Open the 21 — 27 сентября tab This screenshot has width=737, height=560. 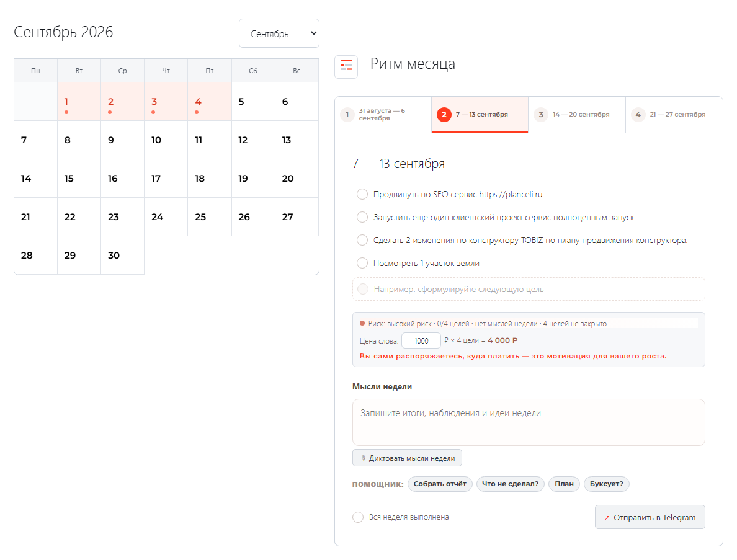(674, 115)
